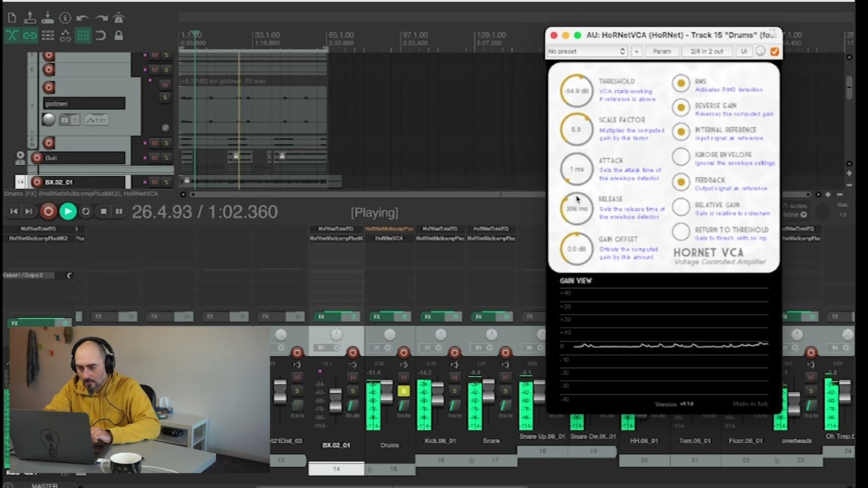Toggle the metronome icon
The height and width of the screenshot is (488, 868).
click(x=119, y=18)
